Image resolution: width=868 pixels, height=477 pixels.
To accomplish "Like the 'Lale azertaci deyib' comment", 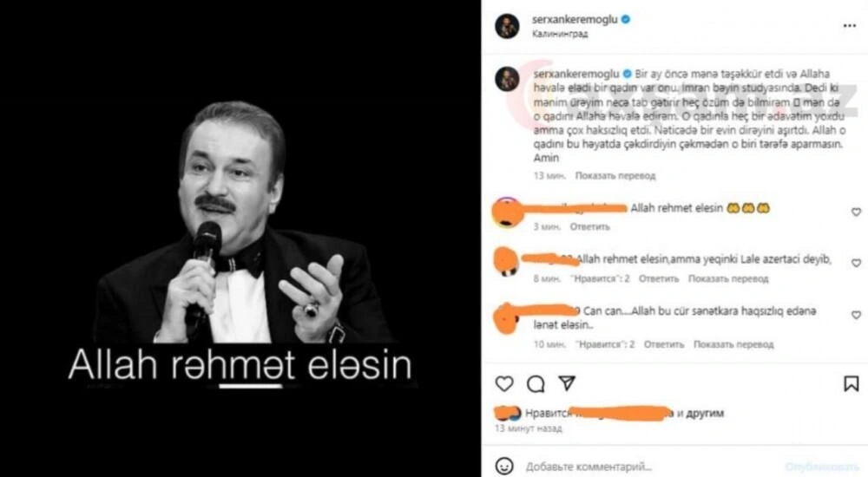I will tap(856, 263).
